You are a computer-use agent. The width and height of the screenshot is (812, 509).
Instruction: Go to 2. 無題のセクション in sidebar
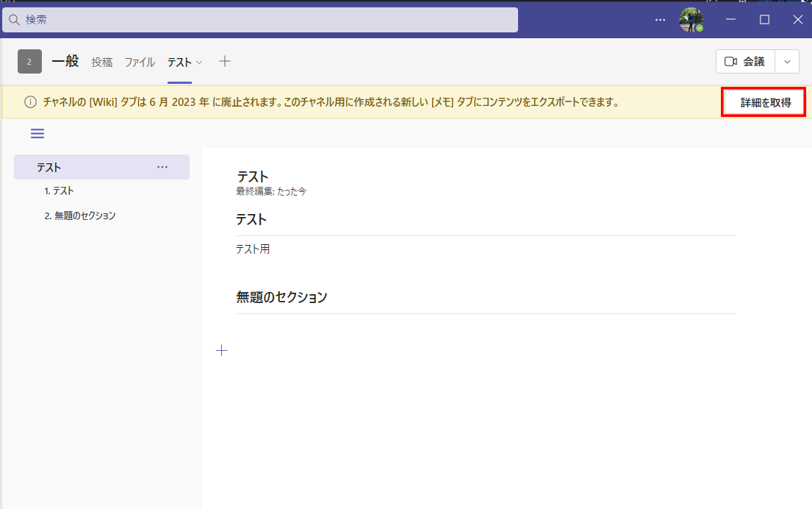(x=79, y=216)
